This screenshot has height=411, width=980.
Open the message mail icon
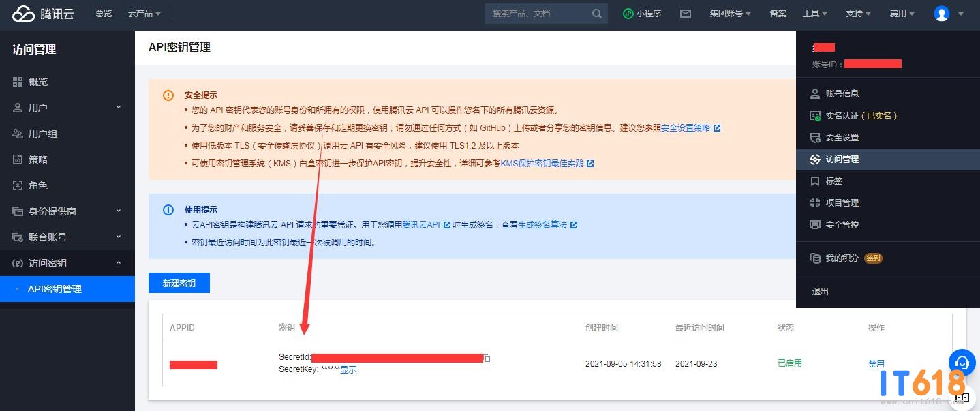click(686, 14)
